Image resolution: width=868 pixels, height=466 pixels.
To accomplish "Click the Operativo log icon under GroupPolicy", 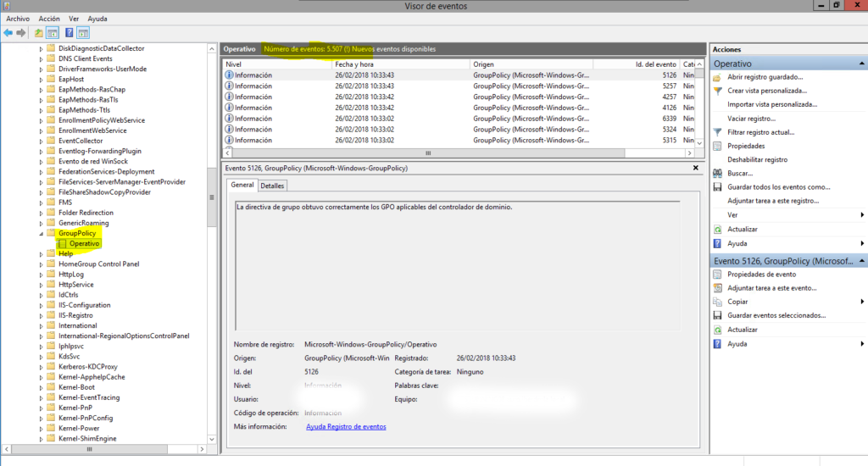I will [x=63, y=243].
